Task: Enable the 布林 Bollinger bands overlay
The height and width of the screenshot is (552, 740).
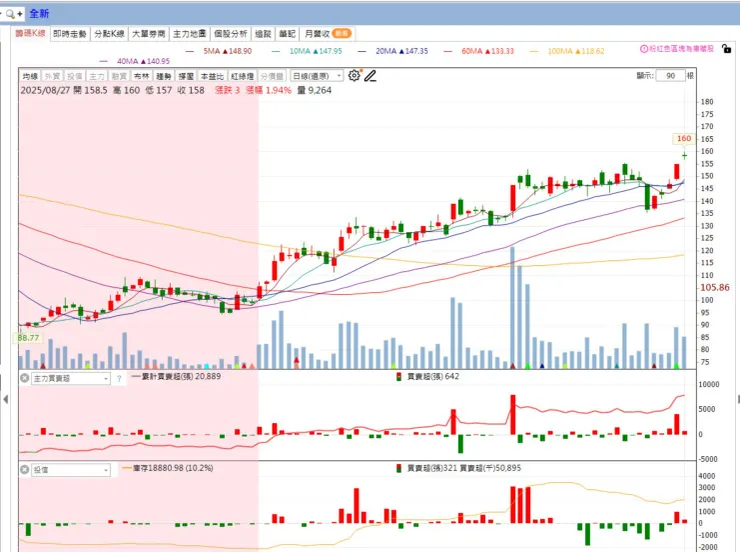Action: click(141, 76)
